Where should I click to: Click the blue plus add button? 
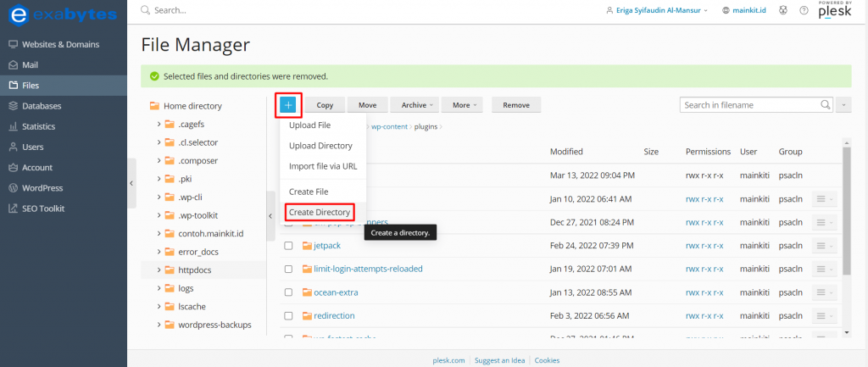pos(288,104)
